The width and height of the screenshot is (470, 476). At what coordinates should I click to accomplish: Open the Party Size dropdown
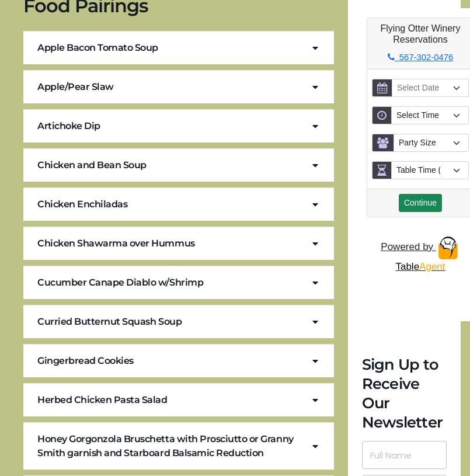[x=430, y=143]
